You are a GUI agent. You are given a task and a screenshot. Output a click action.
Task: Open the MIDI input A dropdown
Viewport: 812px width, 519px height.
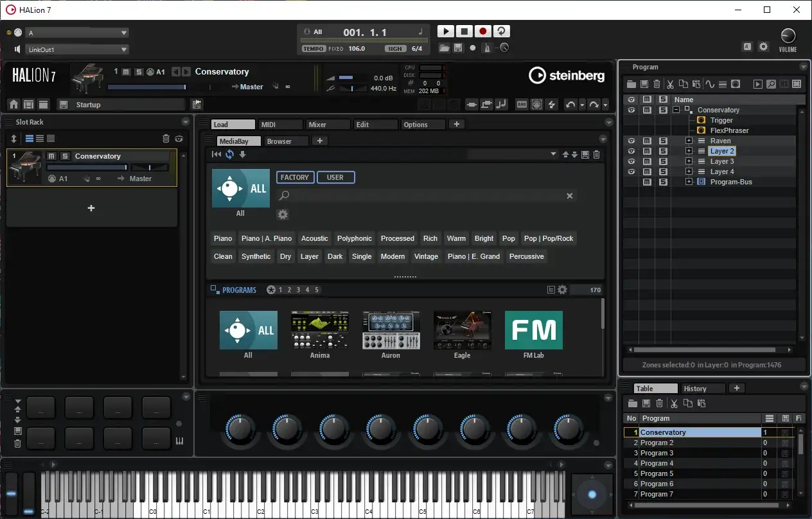[77, 33]
